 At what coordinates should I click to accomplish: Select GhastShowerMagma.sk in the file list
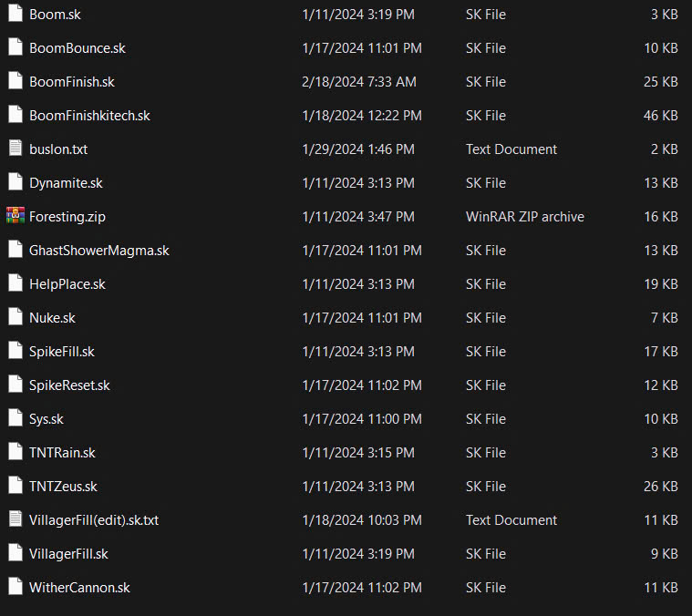click(x=99, y=250)
